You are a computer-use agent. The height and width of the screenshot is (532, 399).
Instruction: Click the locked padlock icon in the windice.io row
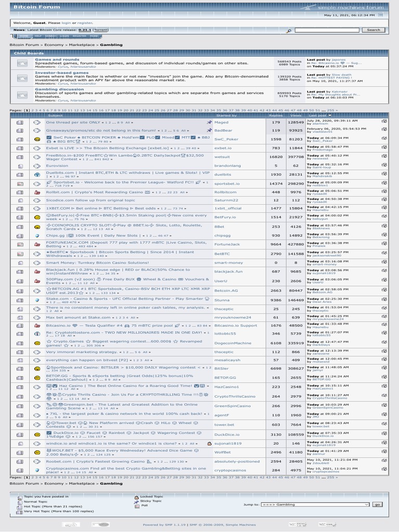tap(209, 444)
